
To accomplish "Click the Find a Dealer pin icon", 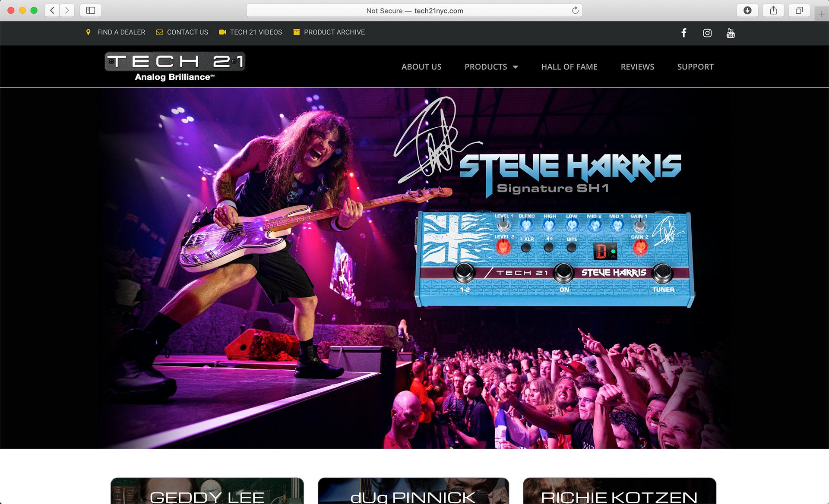I will [x=89, y=32].
